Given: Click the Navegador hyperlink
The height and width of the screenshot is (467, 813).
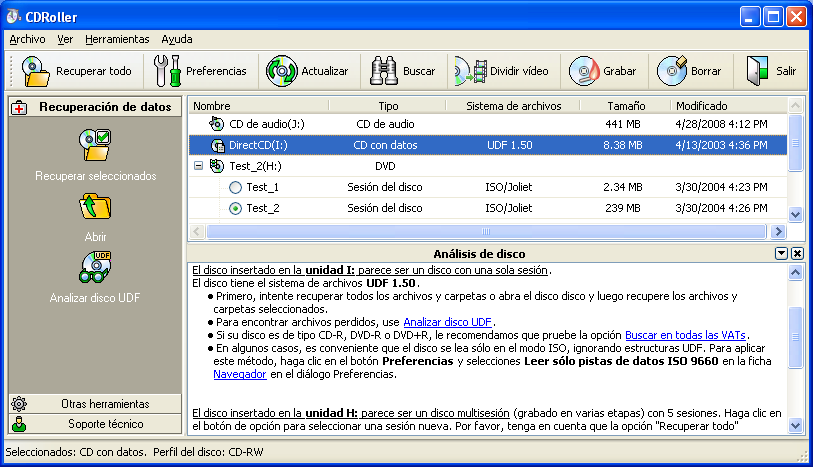Looking at the screenshot, I should click(239, 373).
